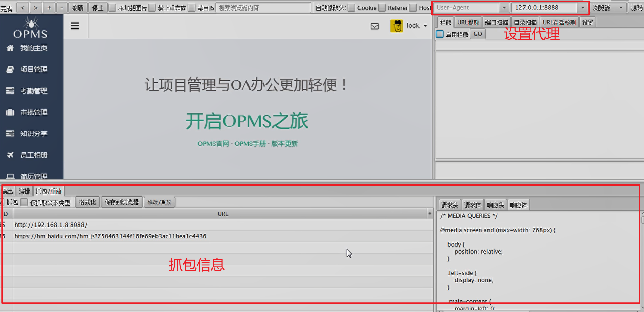
Task: Click the - toolbar button
Action: click(62, 7)
